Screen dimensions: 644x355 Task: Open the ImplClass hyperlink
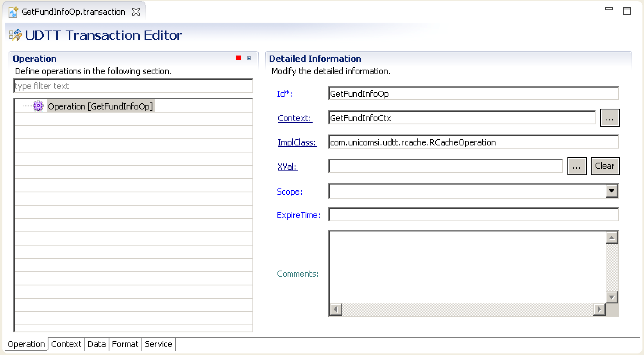[297, 142]
